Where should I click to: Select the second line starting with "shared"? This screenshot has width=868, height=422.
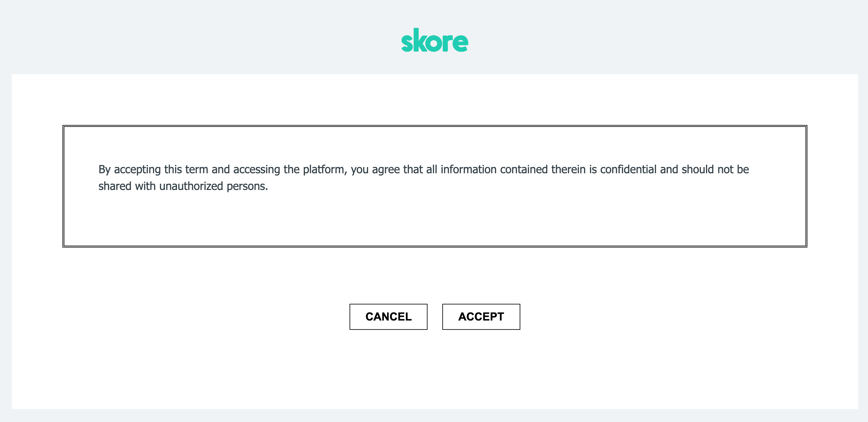[183, 186]
